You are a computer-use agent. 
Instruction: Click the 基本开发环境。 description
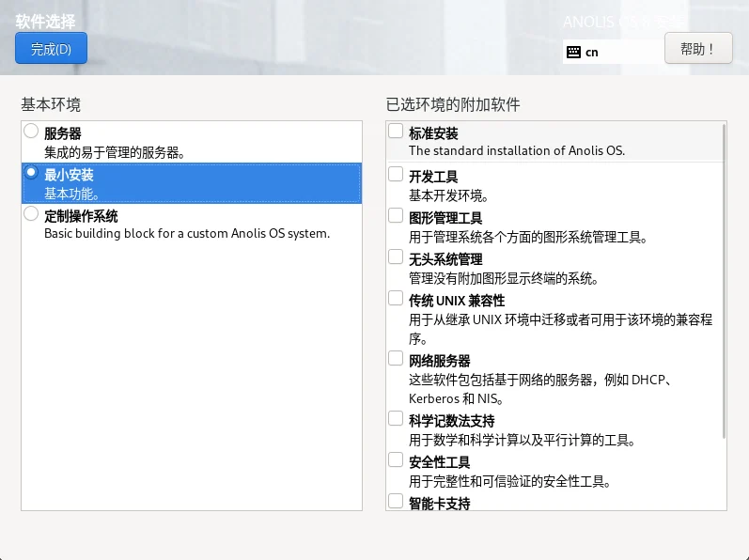click(x=448, y=195)
